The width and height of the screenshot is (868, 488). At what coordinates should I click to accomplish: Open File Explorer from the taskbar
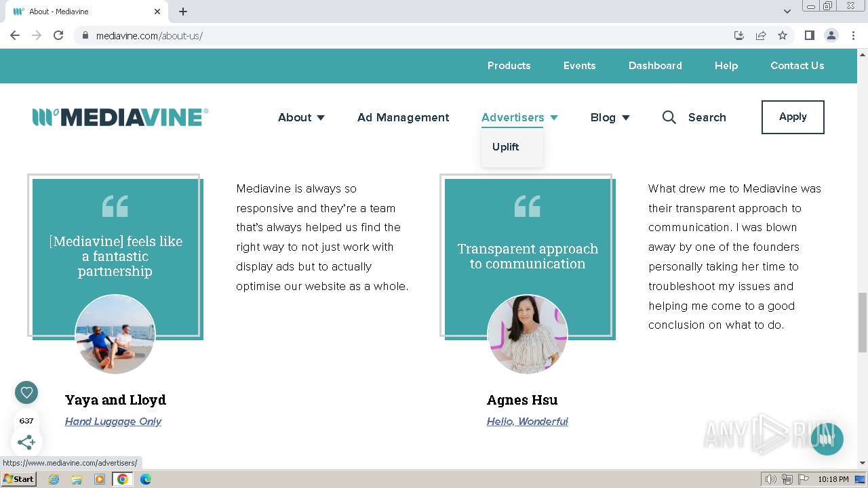click(77, 479)
